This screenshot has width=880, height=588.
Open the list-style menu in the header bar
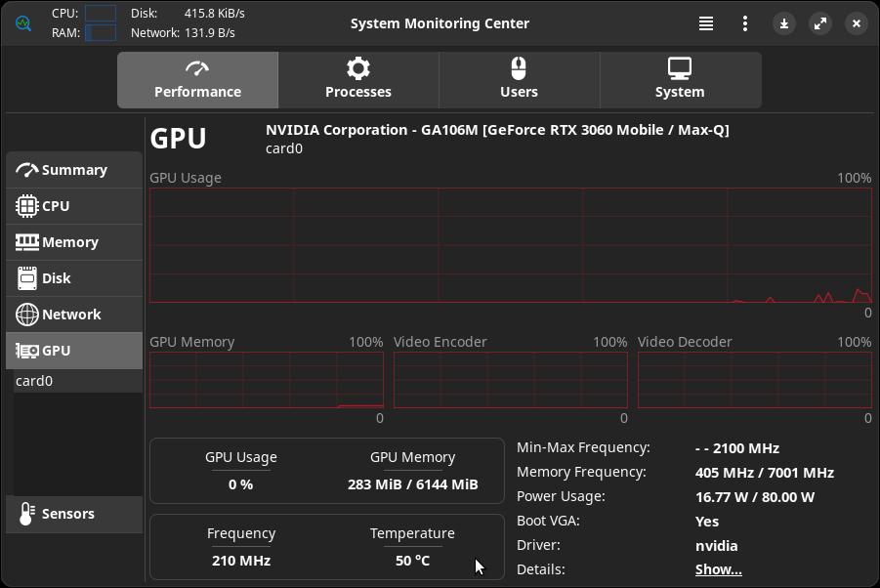(x=706, y=23)
